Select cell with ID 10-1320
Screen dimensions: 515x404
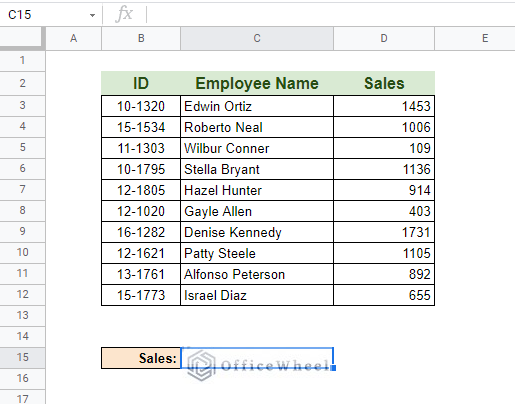point(141,106)
